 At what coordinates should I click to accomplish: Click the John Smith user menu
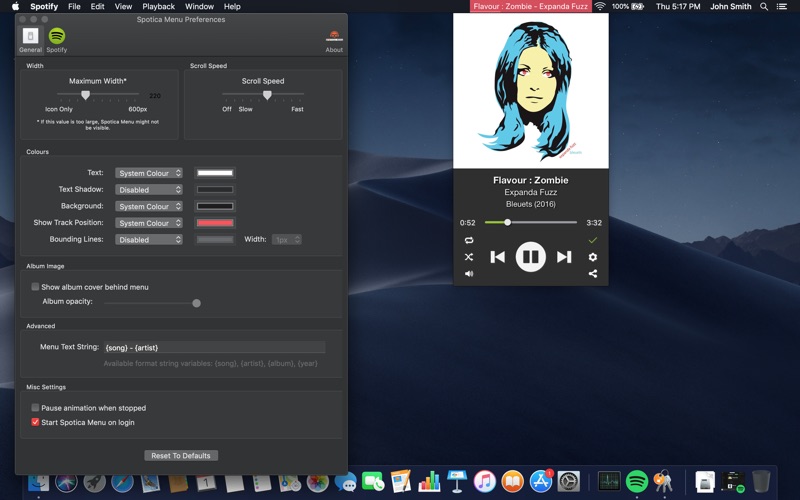coord(731,7)
